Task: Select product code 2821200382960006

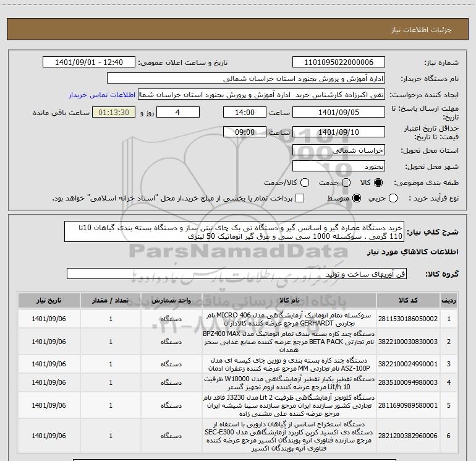Action: (408, 436)
